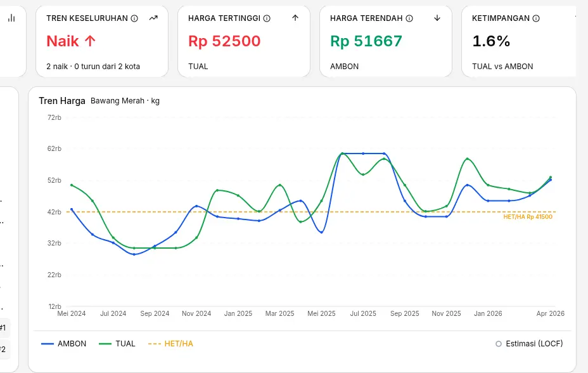
Task: Click the 'Apr 2026' x-axis label
Action: (550, 314)
